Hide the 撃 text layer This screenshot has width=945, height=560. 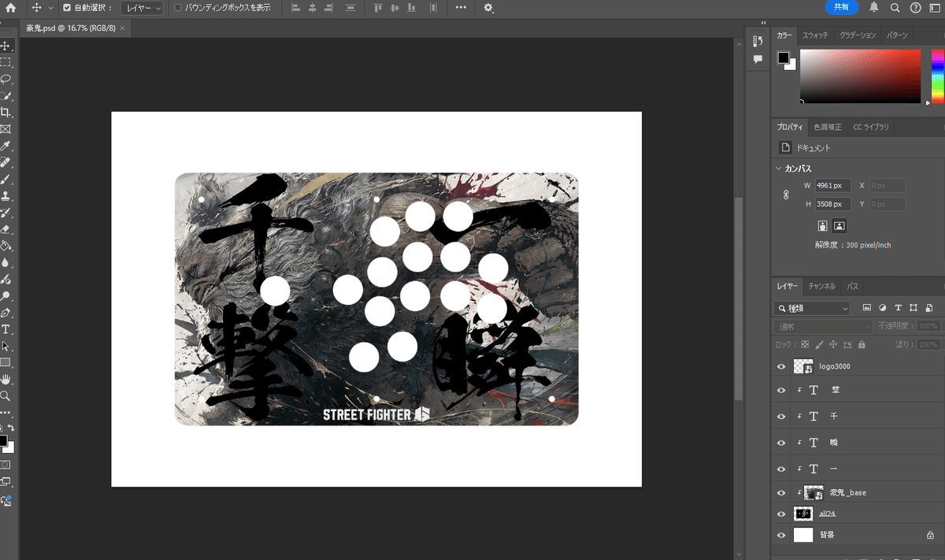(781, 390)
